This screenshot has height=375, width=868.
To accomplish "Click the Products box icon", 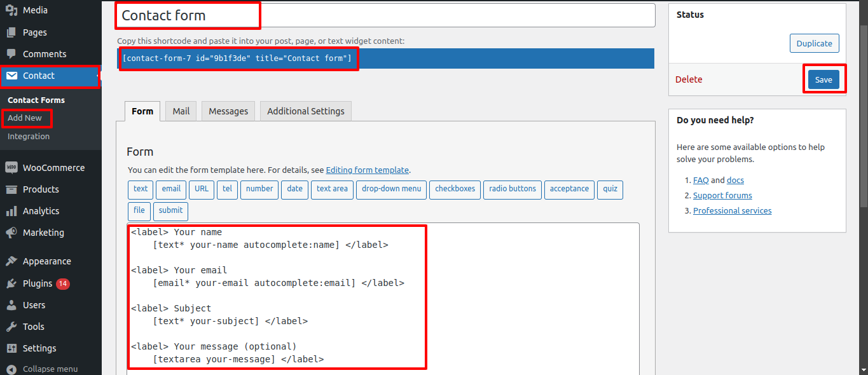I will 11,189.
